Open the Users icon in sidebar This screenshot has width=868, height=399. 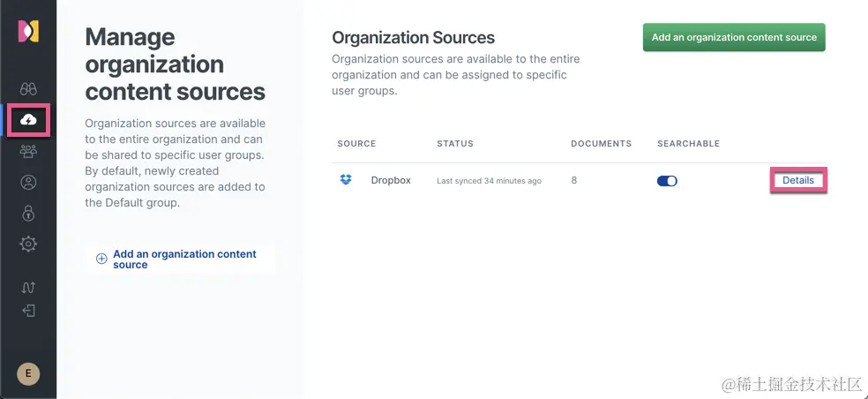(x=28, y=183)
